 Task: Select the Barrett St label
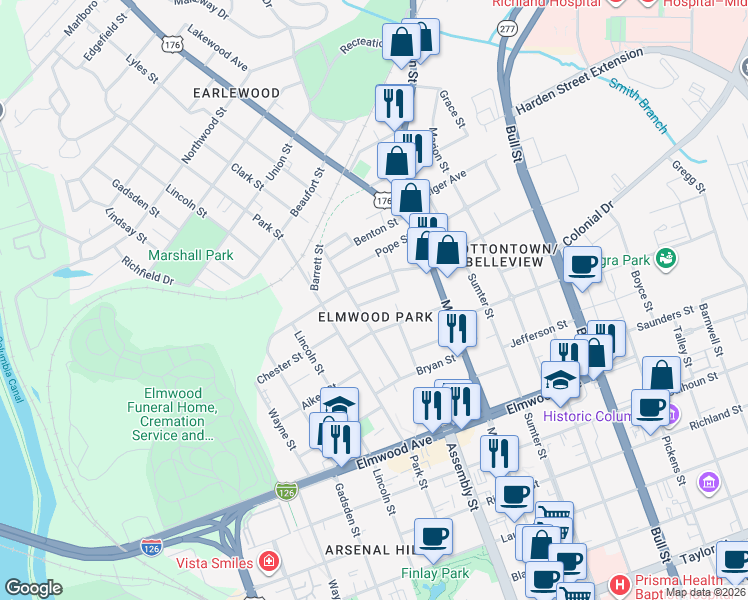(x=317, y=267)
